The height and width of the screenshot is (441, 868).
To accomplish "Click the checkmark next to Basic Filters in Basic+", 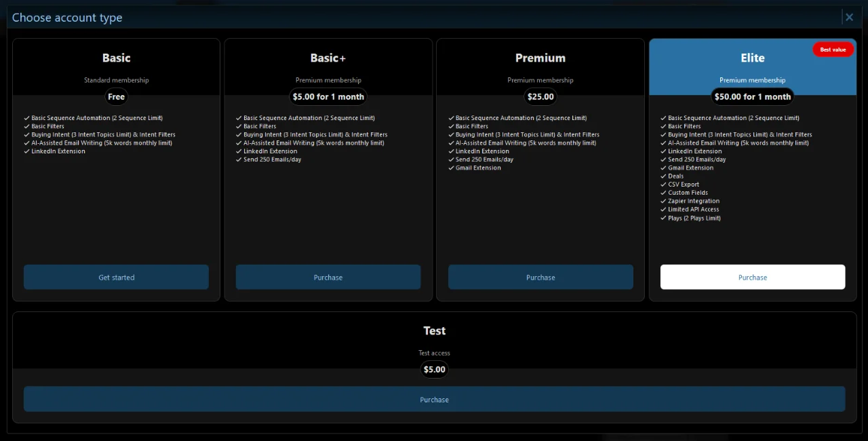I will coord(239,126).
